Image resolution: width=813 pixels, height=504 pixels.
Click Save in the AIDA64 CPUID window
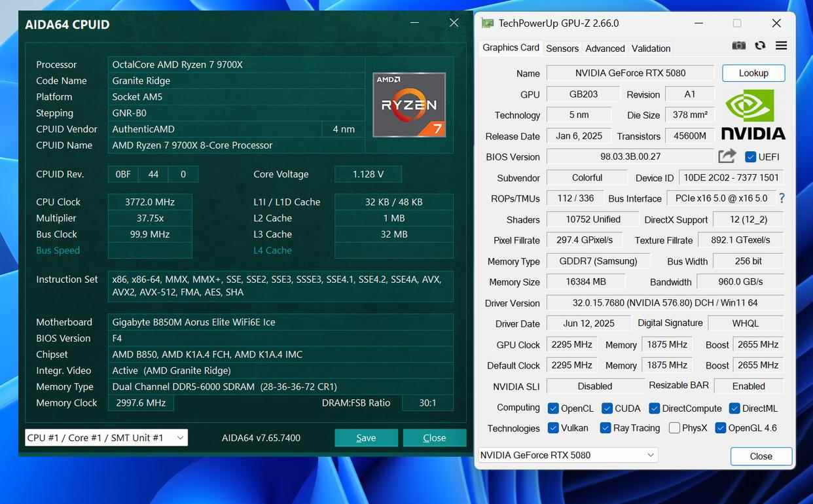366,438
